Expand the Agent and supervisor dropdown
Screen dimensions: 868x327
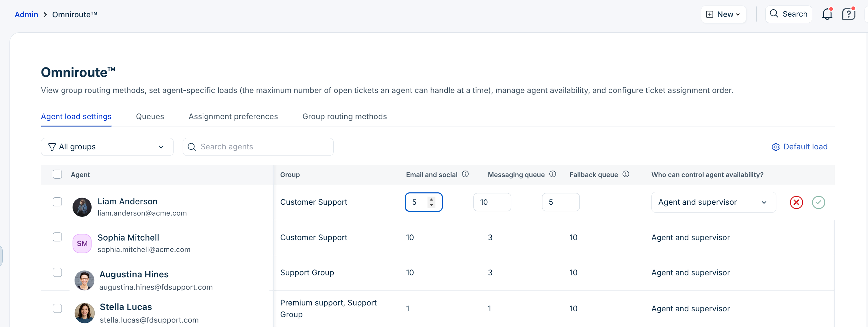713,202
